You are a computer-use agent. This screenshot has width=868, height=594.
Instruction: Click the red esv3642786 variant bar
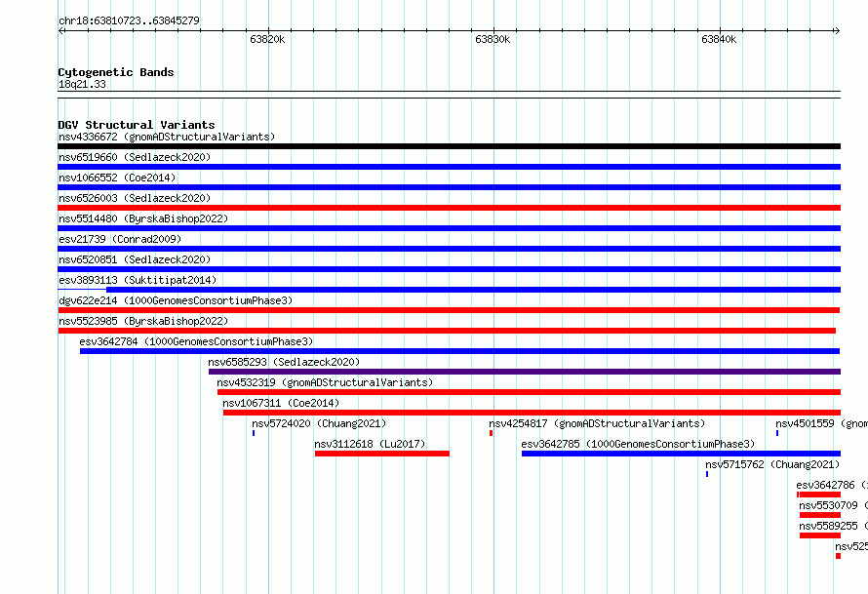tap(818, 495)
